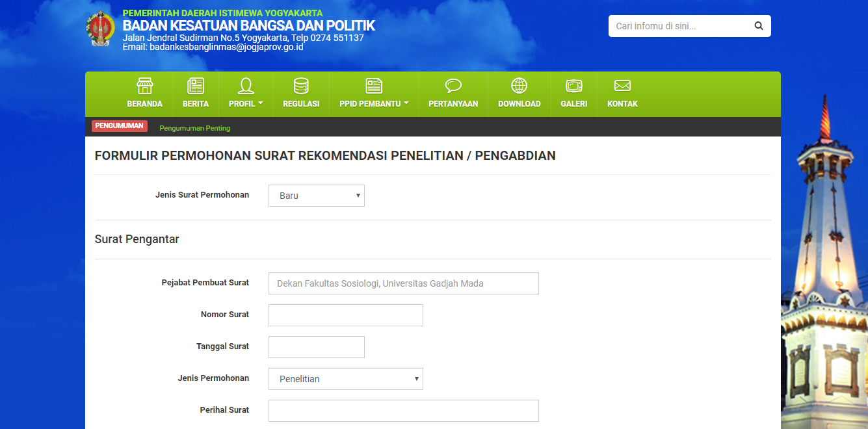Click the Download globe icon
The width and height of the screenshot is (868, 429).
pyautogui.click(x=519, y=86)
